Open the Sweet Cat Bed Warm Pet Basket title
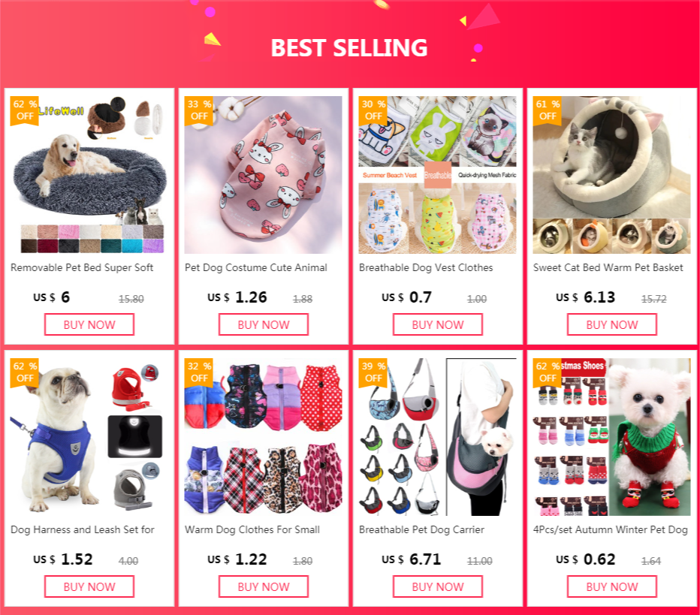 (608, 268)
